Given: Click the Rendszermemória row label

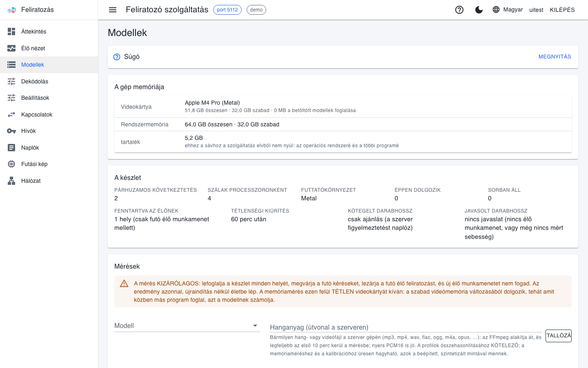Looking at the screenshot, I should (145, 124).
